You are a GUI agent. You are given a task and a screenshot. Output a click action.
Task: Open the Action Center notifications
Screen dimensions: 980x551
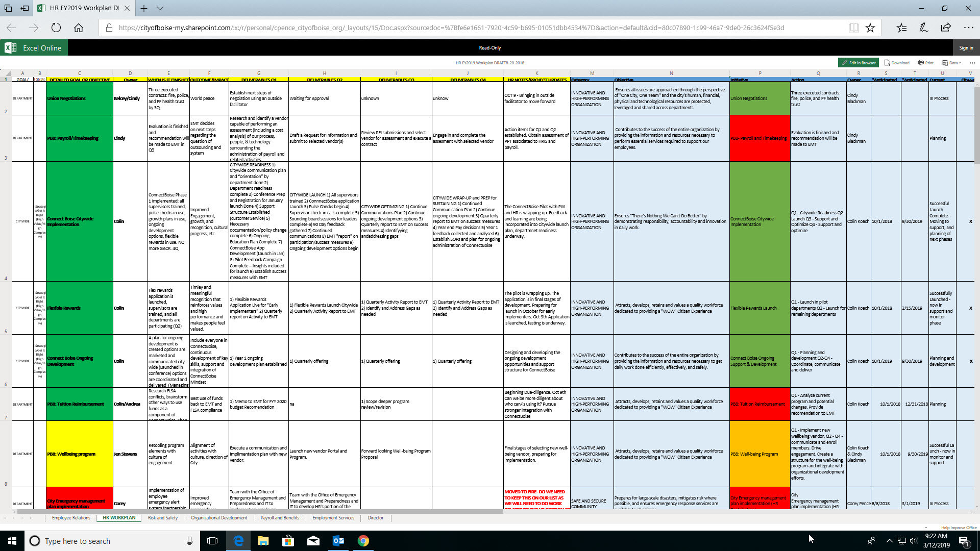(x=964, y=541)
